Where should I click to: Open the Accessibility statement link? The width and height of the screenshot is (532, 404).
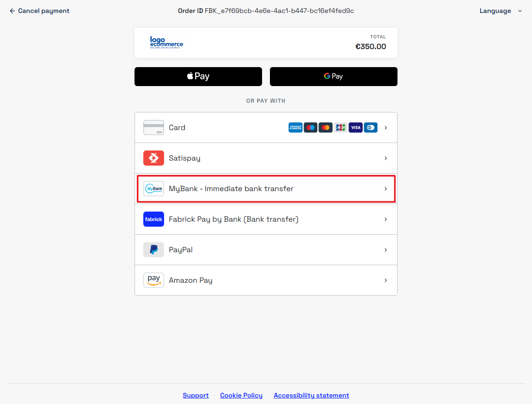coord(312,395)
